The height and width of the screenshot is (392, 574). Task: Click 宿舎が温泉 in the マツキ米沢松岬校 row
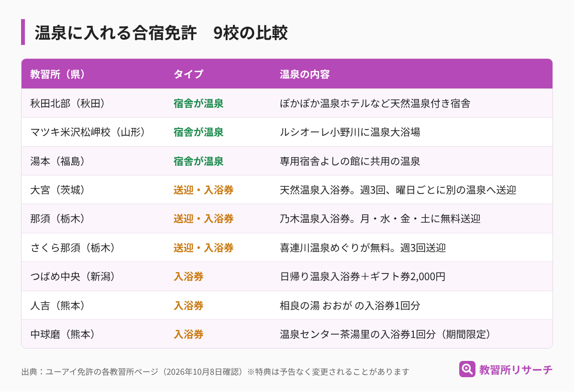coord(199,132)
